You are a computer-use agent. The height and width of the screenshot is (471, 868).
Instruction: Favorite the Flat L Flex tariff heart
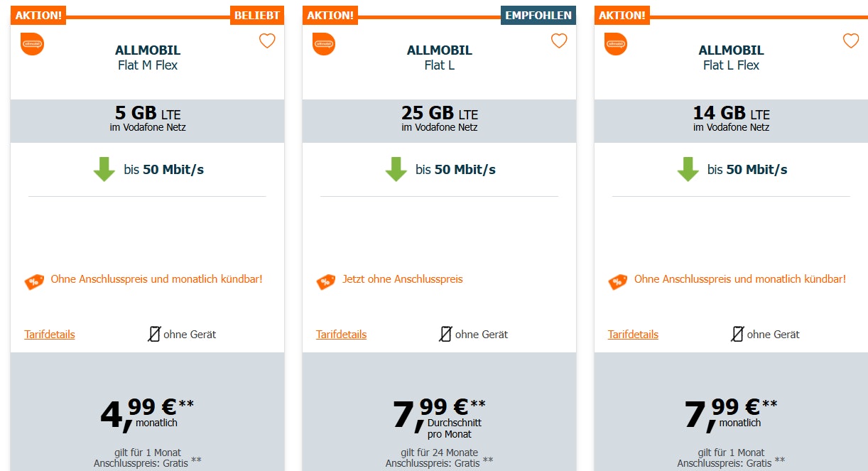pos(851,41)
